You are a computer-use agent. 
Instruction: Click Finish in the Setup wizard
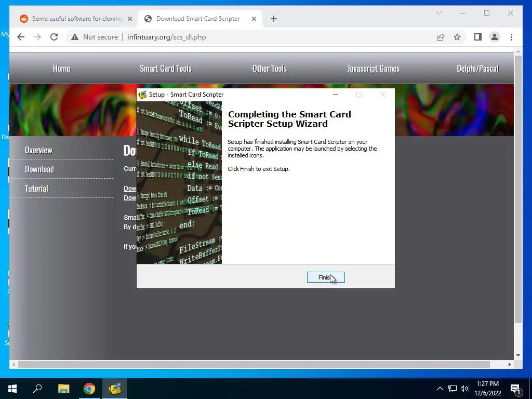[326, 277]
